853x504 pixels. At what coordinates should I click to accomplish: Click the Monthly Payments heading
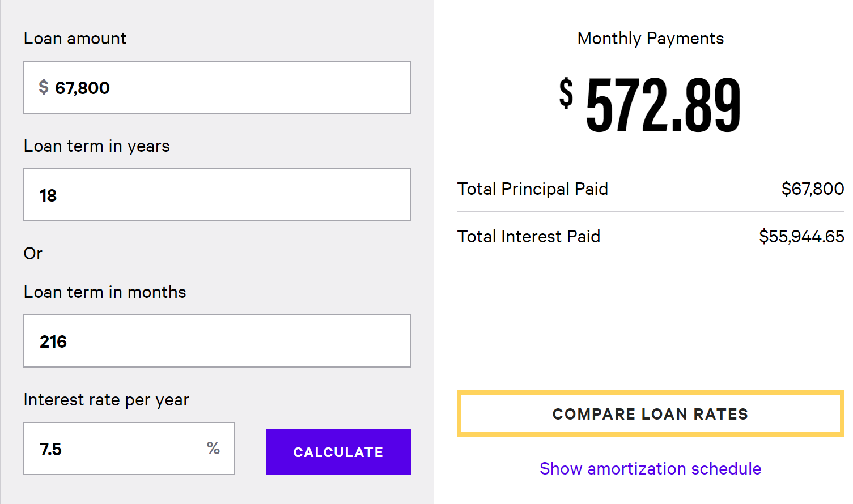(x=650, y=39)
